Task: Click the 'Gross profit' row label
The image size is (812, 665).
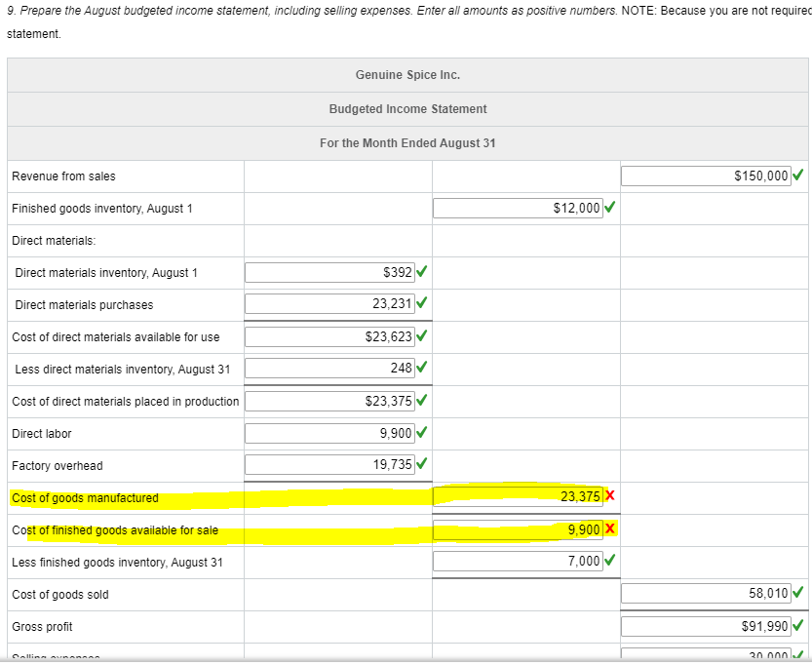Action: [x=43, y=627]
